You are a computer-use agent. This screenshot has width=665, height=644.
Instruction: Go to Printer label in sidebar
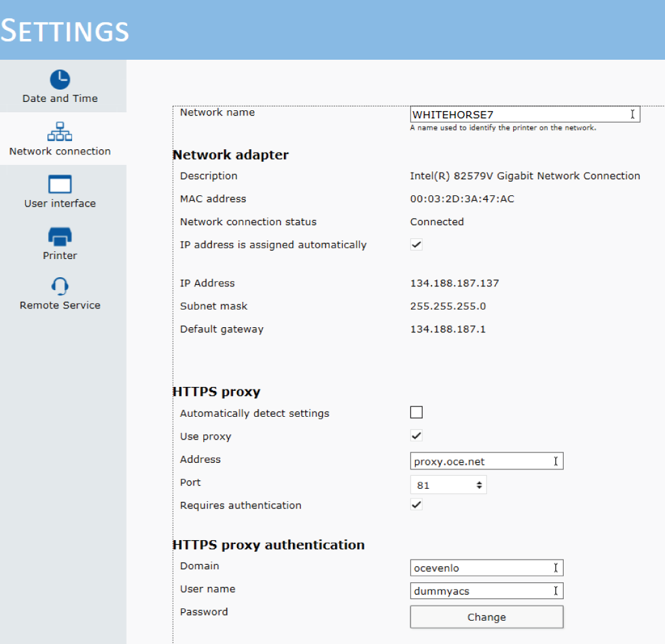(x=60, y=256)
